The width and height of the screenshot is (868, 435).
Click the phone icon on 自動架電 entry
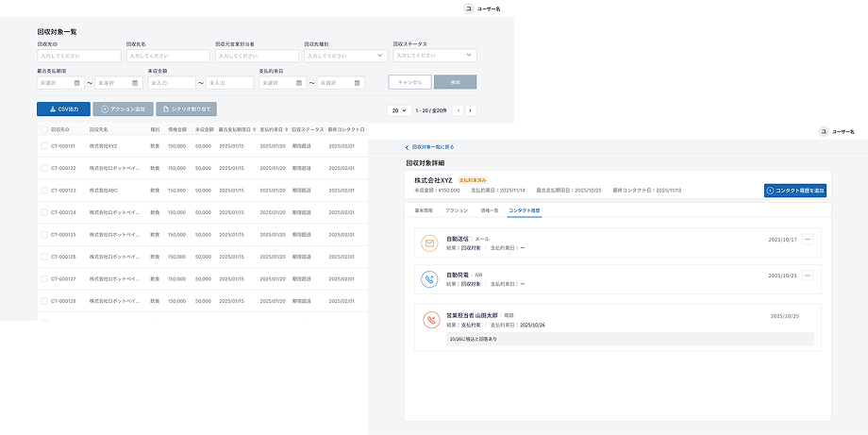(429, 279)
